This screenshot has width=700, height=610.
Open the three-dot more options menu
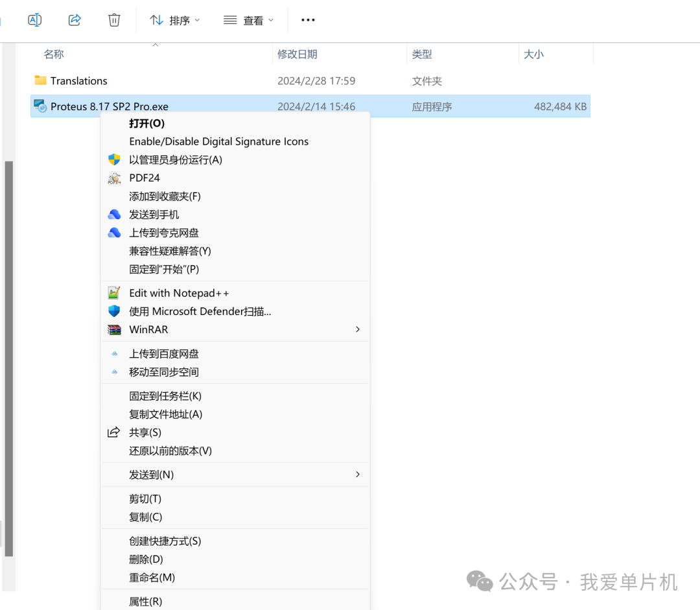308,20
